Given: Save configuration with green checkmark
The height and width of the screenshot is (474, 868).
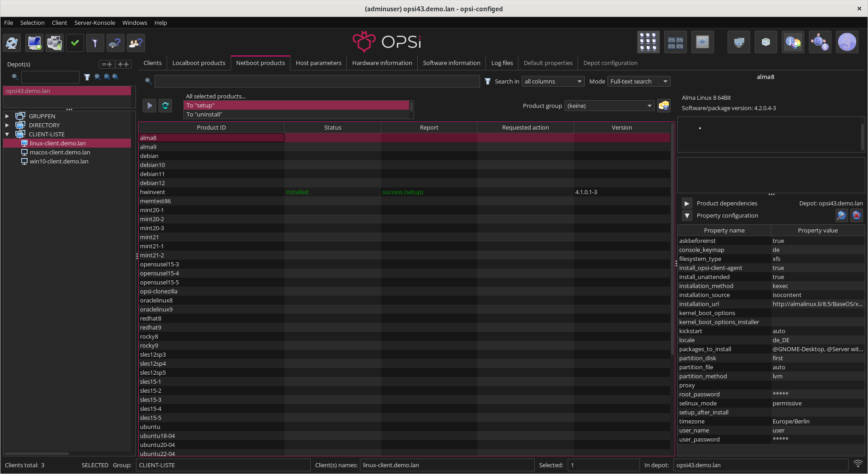Looking at the screenshot, I should click(75, 43).
